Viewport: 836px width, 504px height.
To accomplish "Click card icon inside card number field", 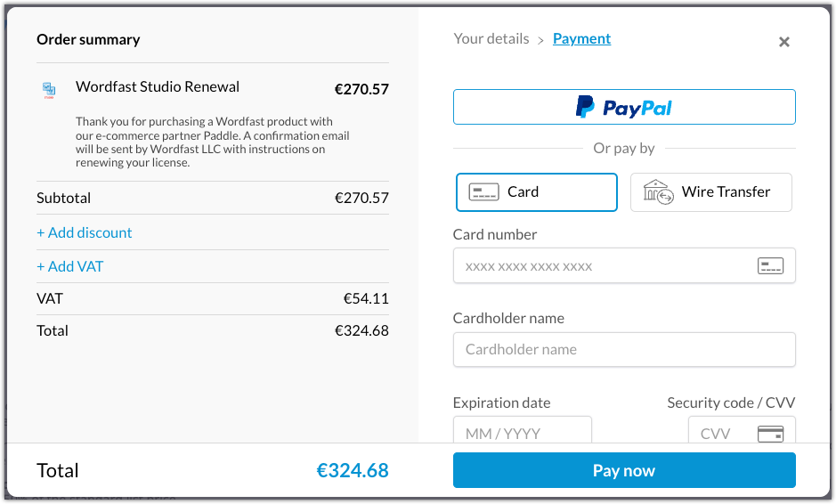I will click(x=770, y=265).
